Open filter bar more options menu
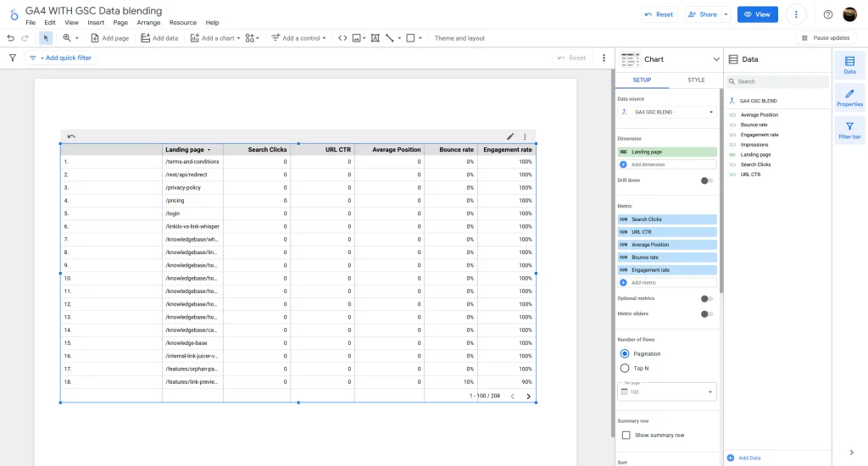Screen dimensions: 868x466 click(604, 58)
